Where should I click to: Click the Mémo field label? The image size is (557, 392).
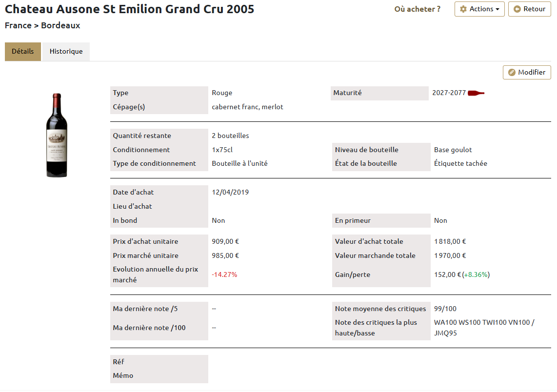[123, 375]
